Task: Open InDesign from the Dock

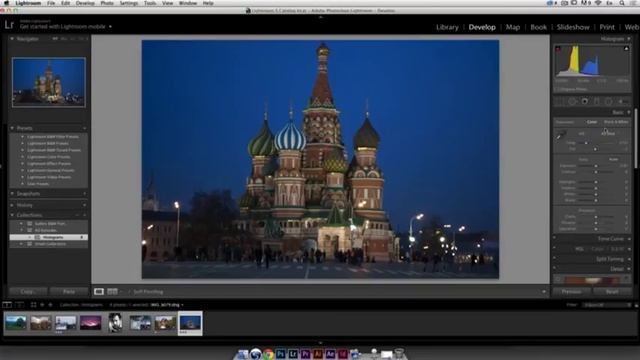Action: click(343, 353)
